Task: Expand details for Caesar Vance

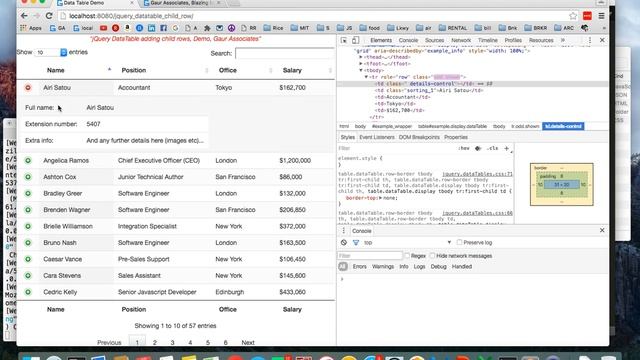Action: (28, 259)
